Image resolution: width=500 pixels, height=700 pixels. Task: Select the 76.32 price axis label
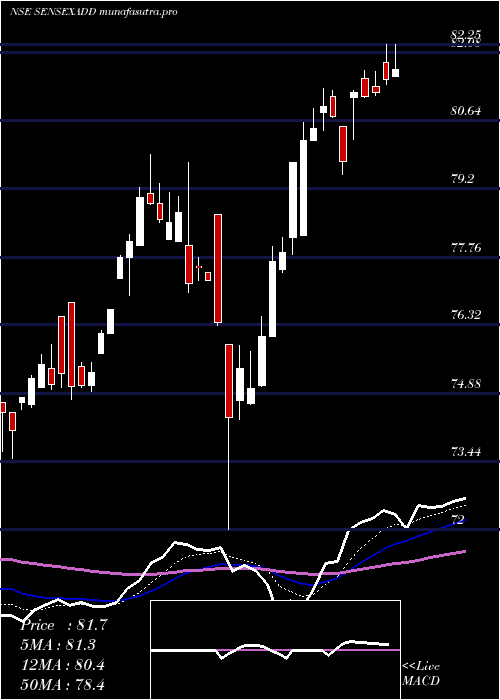point(466,315)
